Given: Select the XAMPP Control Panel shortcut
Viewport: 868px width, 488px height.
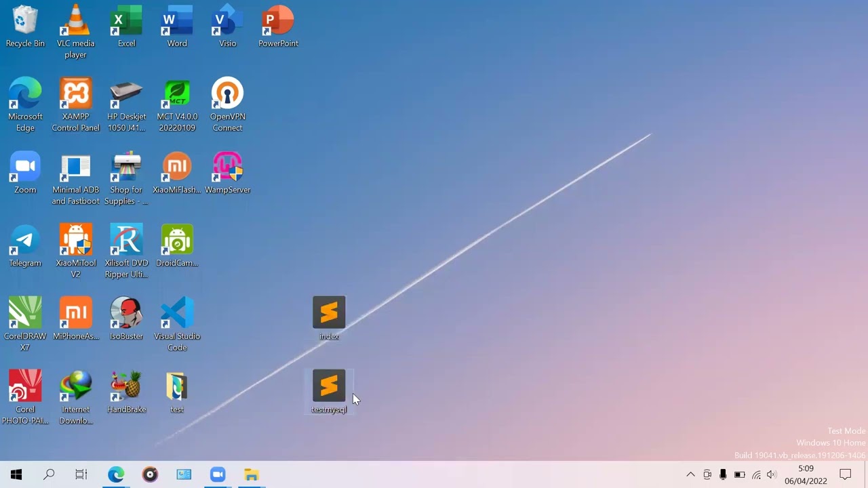Looking at the screenshot, I should point(75,105).
